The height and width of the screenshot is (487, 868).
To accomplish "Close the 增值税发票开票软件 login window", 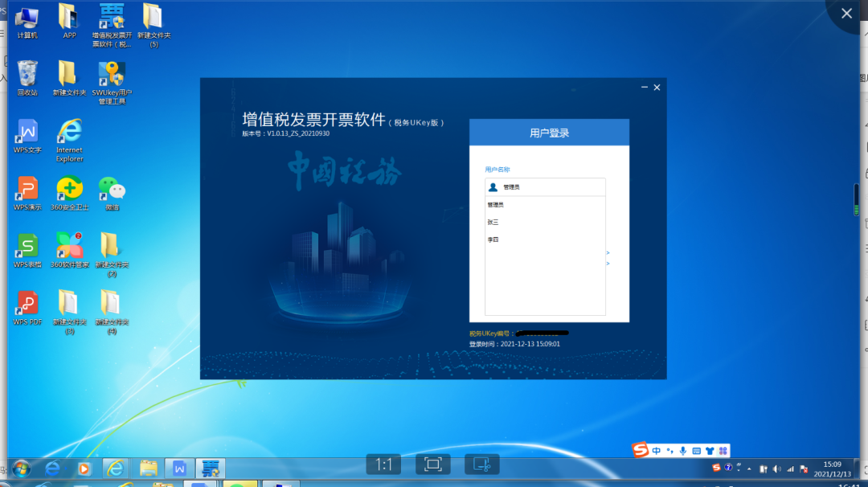I will click(657, 87).
